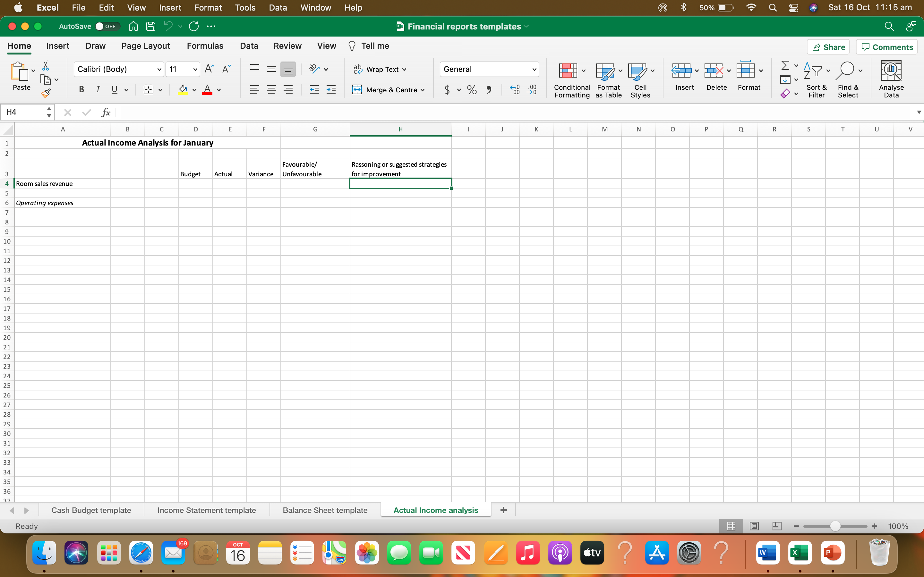
Task: Click the Centre text alignment icon
Action: (271, 90)
